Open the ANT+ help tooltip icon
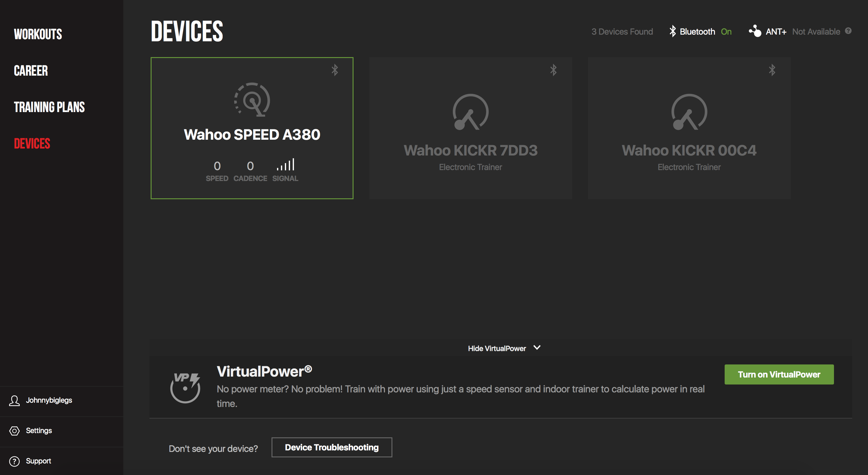The image size is (868, 475). click(x=848, y=31)
